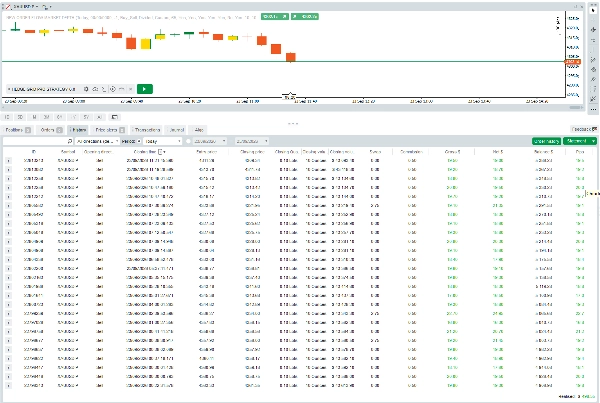The width and height of the screenshot is (600, 403).
Task: Open the All directions filter dropdown
Action: (97, 141)
